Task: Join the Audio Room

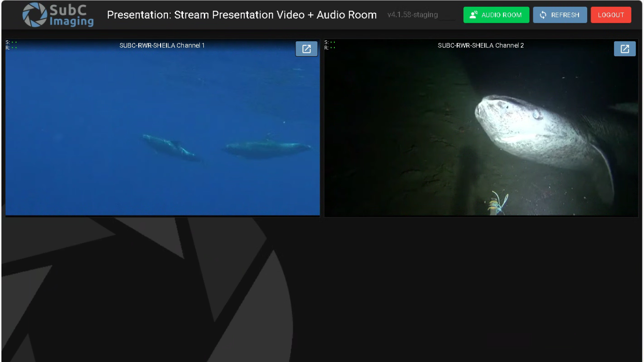Action: pyautogui.click(x=496, y=15)
